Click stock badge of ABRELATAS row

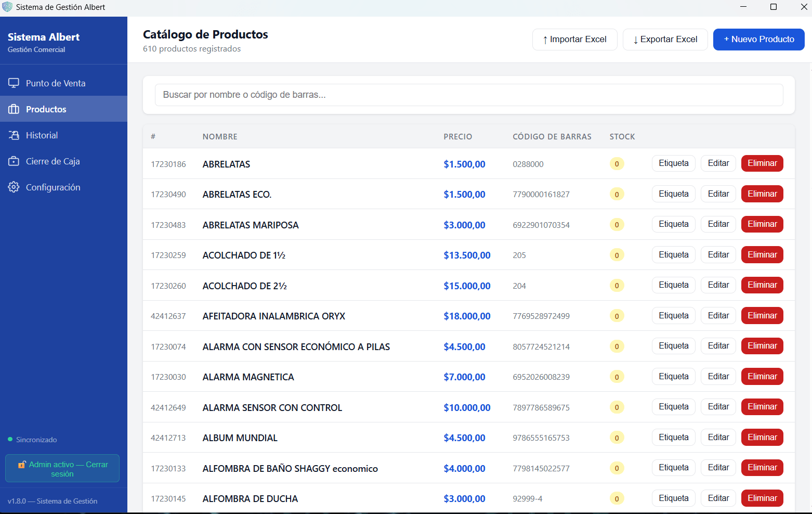click(x=617, y=164)
